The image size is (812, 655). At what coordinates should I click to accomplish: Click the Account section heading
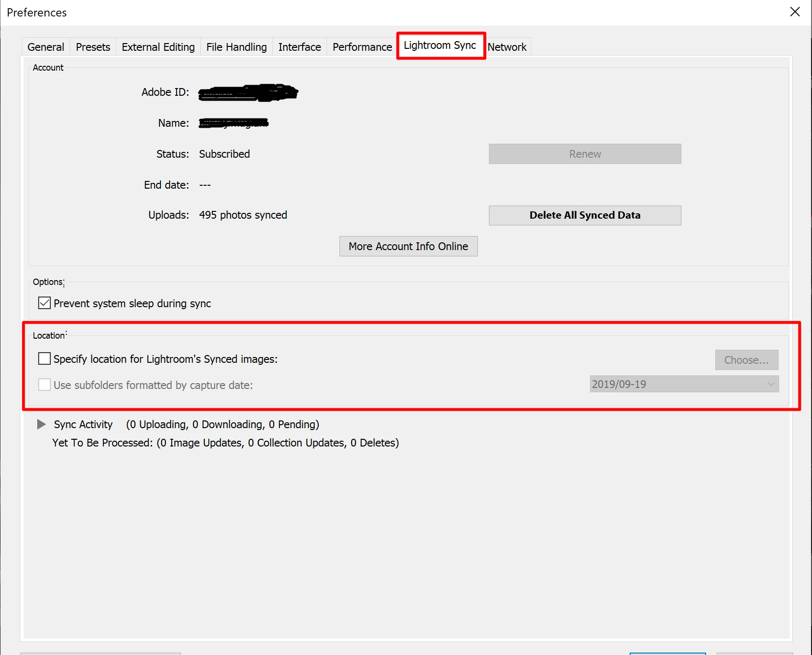click(48, 68)
